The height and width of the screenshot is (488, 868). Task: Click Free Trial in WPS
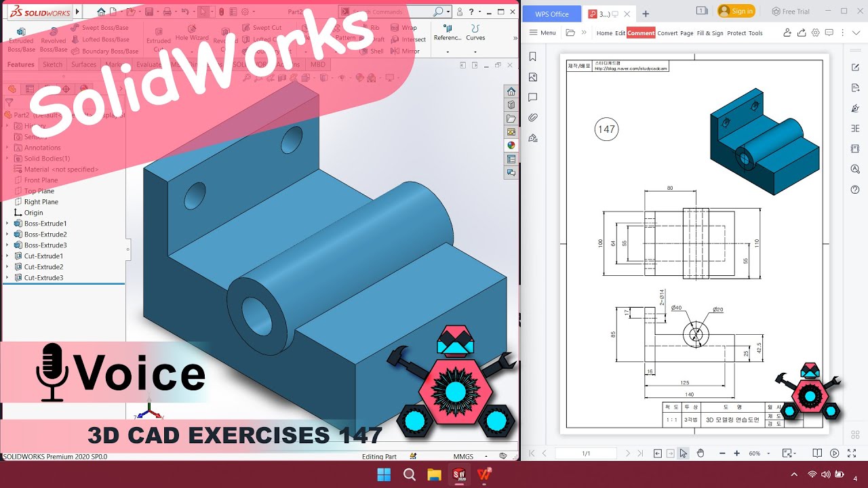(791, 11)
